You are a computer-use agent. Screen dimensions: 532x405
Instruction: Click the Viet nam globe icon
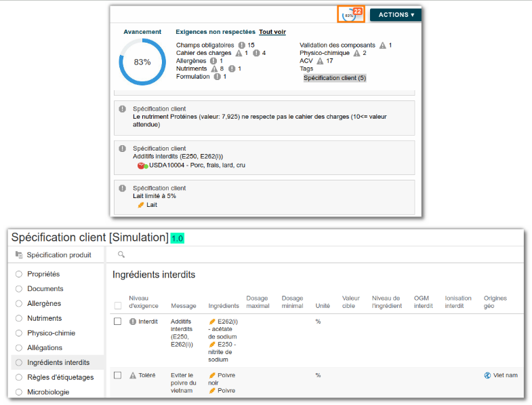coord(487,375)
